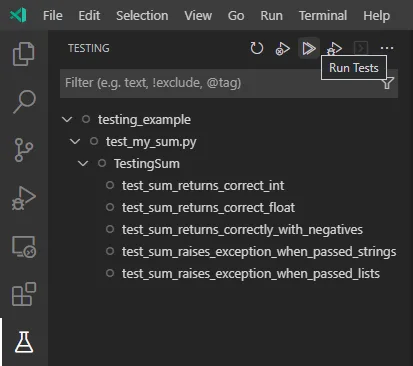Screen dimensions: 413x366
Task: Run failed tests icon in Testing toolbar
Action: [x=283, y=49]
